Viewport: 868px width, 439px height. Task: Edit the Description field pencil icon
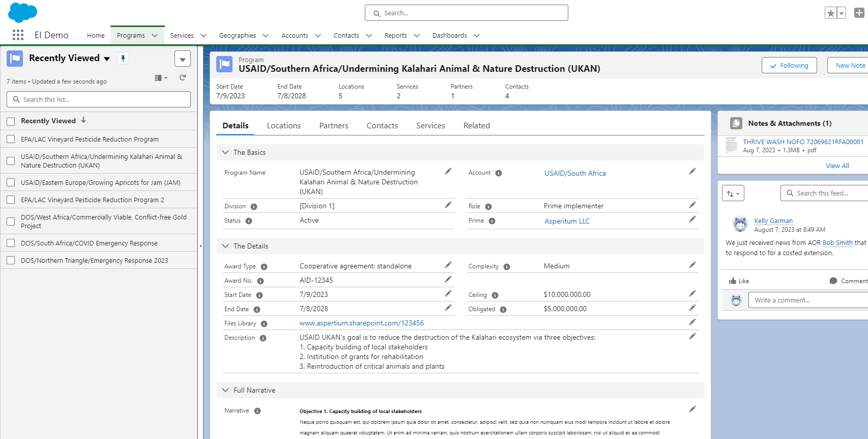pyautogui.click(x=692, y=337)
